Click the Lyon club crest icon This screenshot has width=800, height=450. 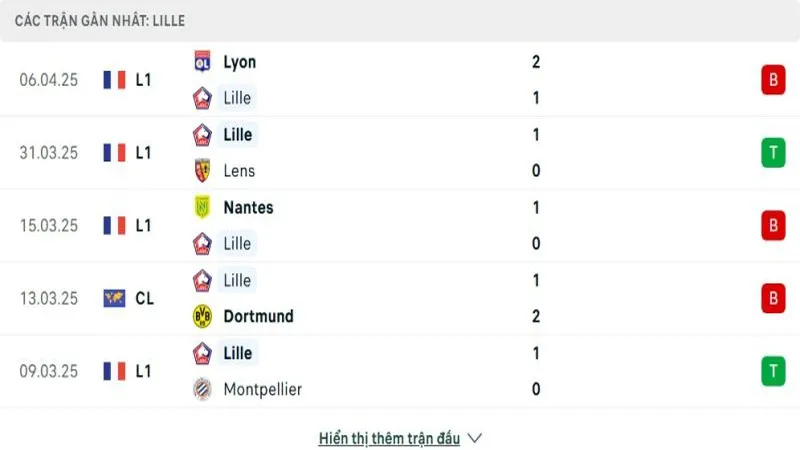(x=203, y=62)
